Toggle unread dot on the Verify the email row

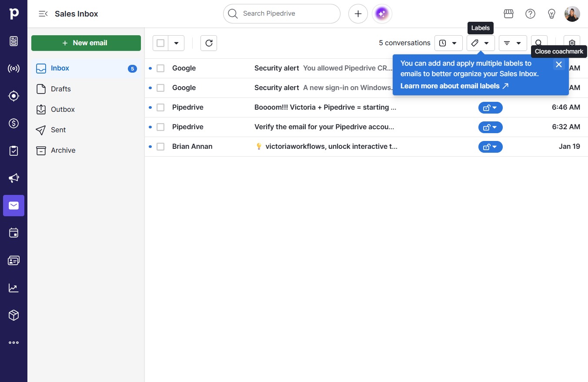click(x=150, y=127)
